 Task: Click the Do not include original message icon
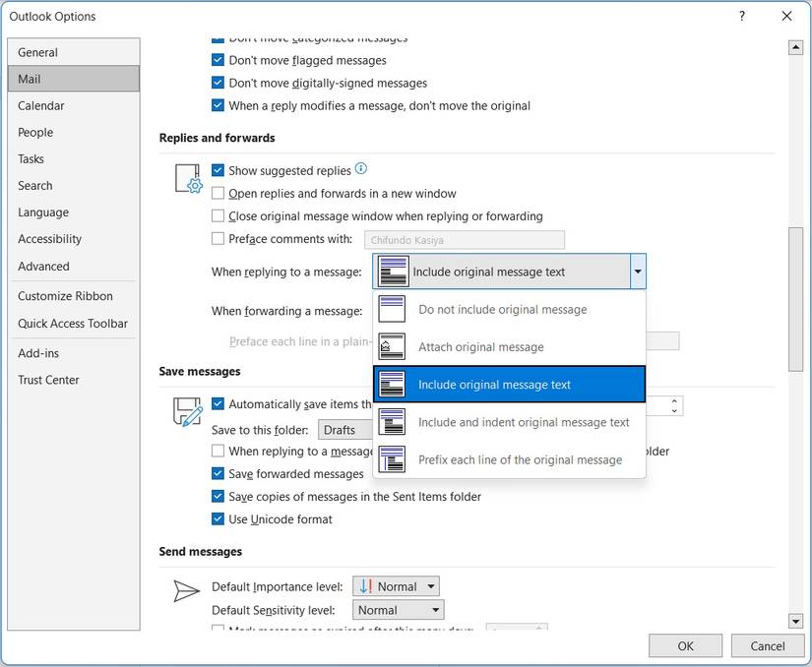pos(392,309)
